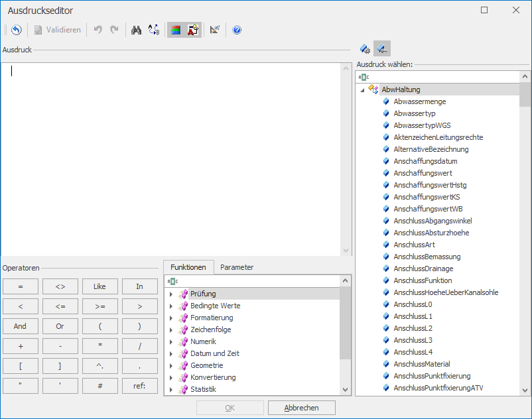Viewport: 532px width, 419px height.
Task: Expand the Prüfung function group
Action: pos(170,294)
